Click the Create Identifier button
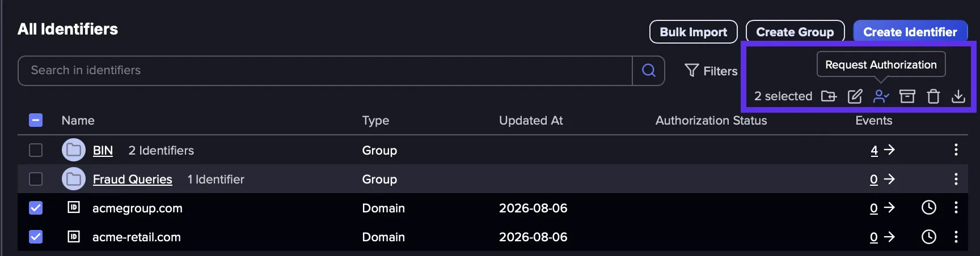This screenshot has height=256, width=980. coord(910,32)
